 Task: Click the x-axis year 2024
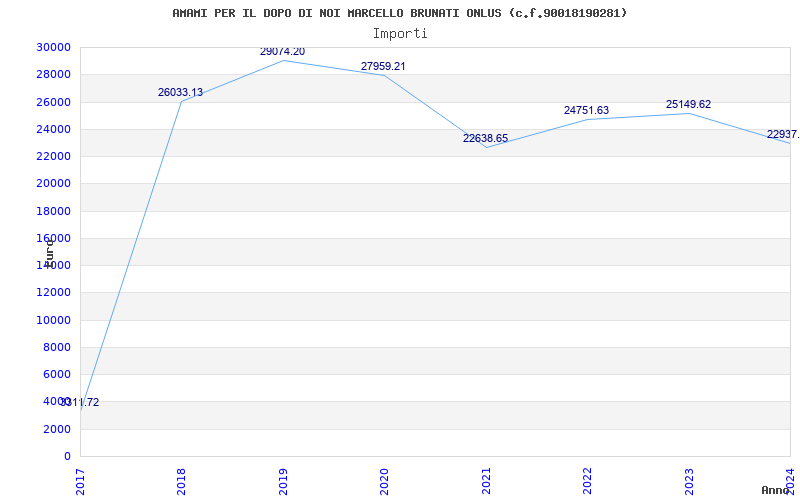(790, 482)
